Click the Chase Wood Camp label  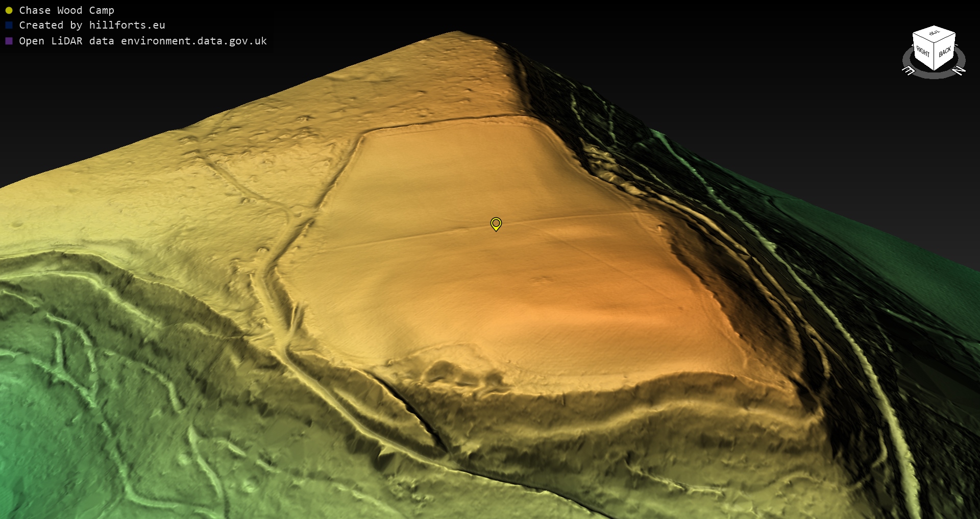click(66, 10)
